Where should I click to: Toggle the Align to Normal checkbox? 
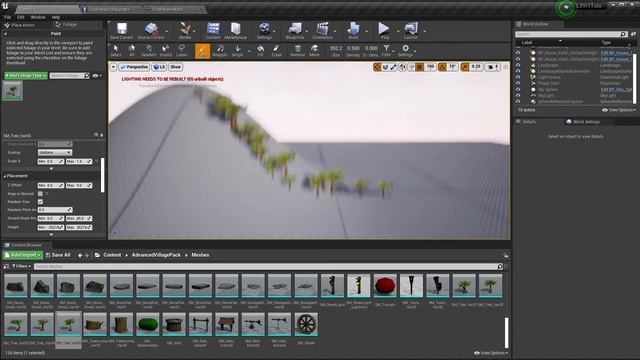pyautogui.click(x=40, y=193)
